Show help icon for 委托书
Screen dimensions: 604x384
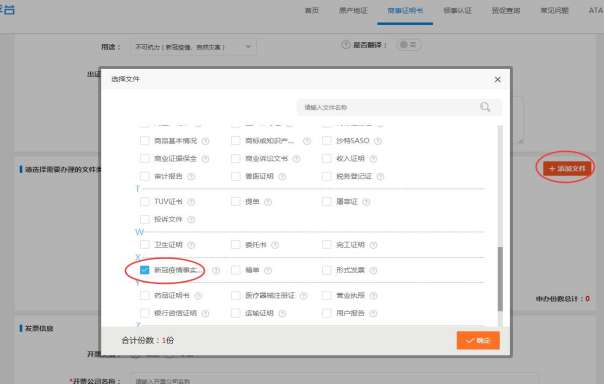[275, 245]
